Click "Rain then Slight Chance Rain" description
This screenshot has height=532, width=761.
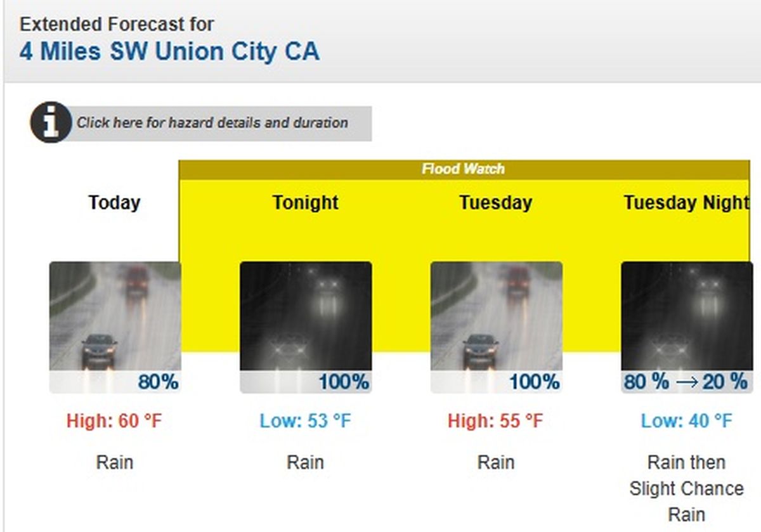[686, 488]
